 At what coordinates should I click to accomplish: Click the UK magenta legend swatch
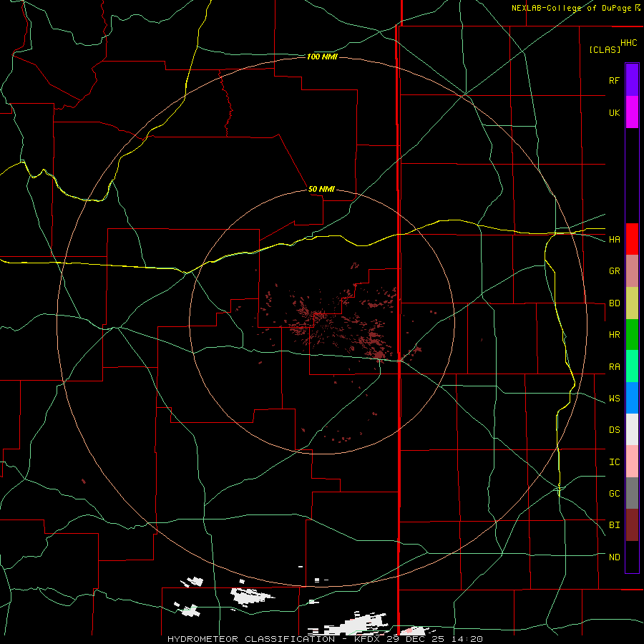pos(632,112)
